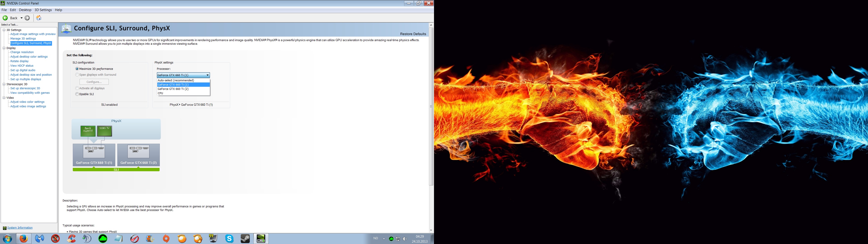Open the Desktop menu

tap(25, 10)
